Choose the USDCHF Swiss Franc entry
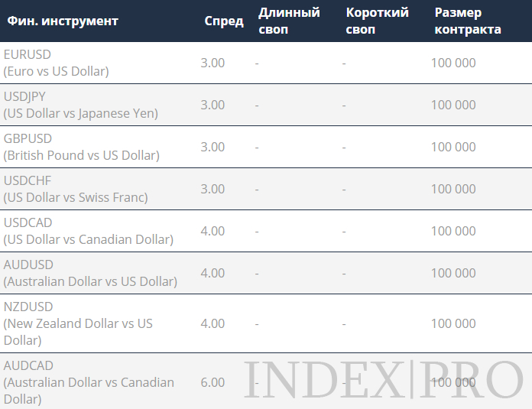 76,189
